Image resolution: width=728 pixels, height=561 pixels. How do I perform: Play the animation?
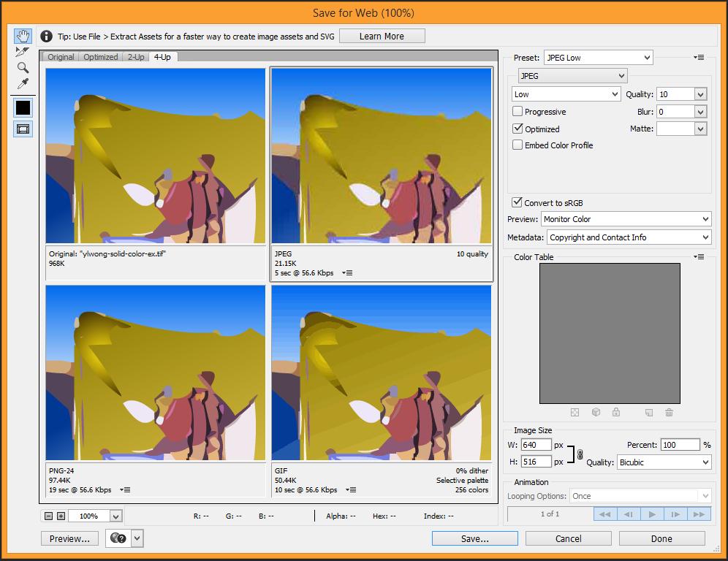tap(652, 514)
